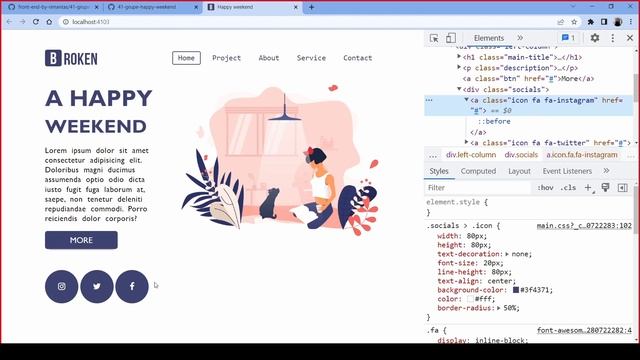Share this page from the address bar
The width and height of the screenshot is (640, 360).
coord(561,22)
